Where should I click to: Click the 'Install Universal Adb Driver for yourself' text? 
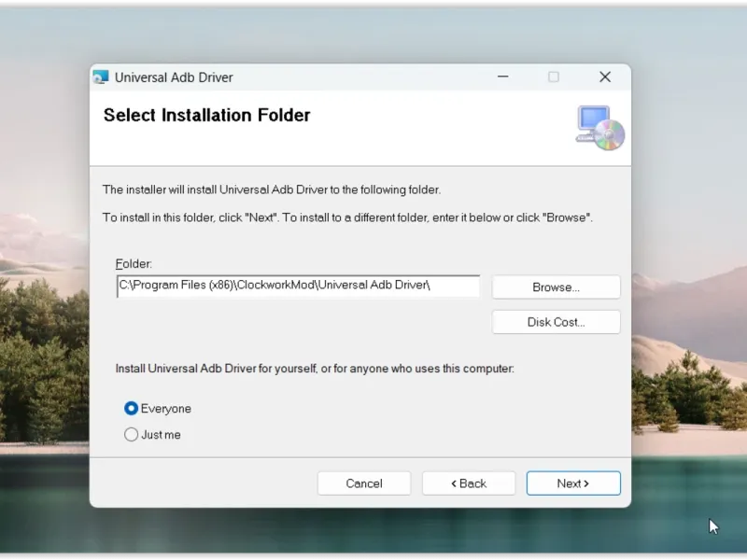[x=315, y=369]
